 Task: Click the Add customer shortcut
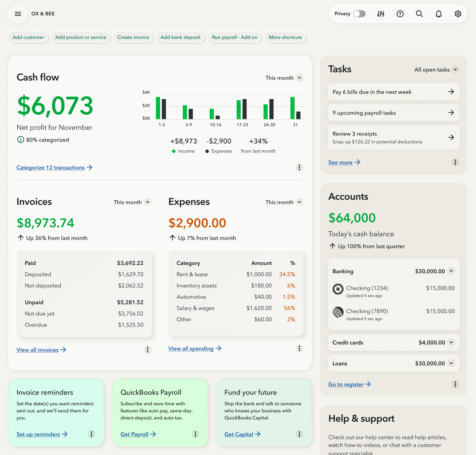(28, 38)
